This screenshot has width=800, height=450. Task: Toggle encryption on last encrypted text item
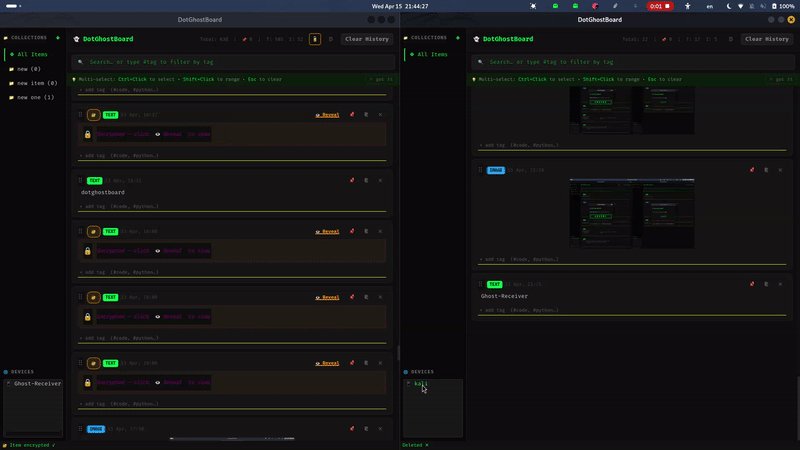point(93,363)
